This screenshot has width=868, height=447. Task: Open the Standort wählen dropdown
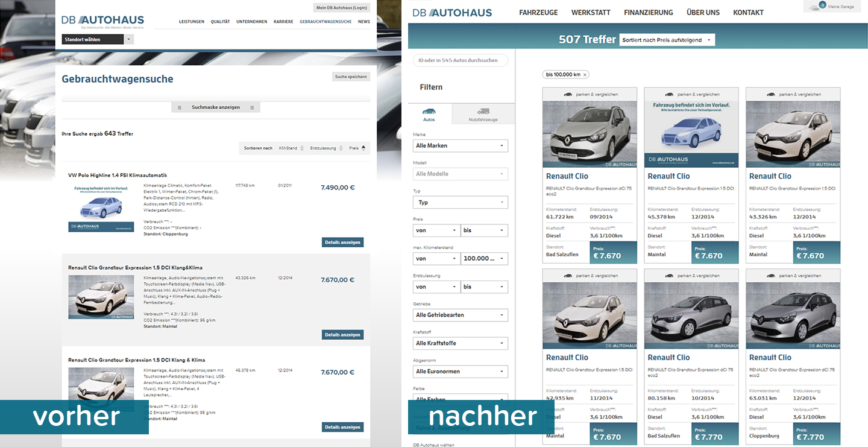129,40
